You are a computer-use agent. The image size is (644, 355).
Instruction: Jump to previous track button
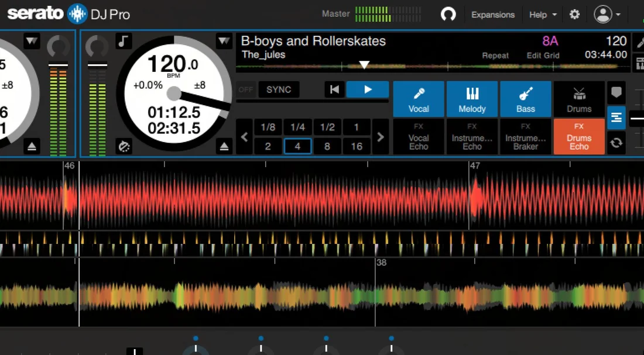(x=334, y=89)
